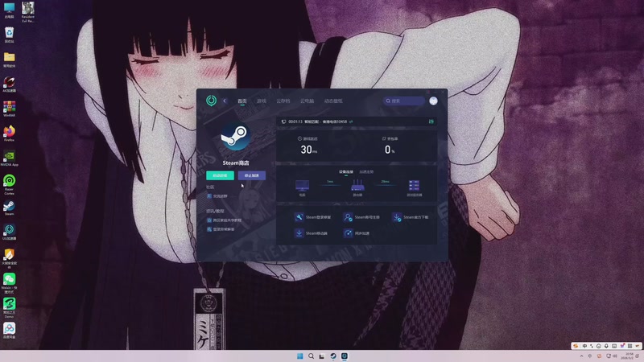The image size is (644, 362).
Task: Open the 首页 home tab
Action: (x=242, y=101)
